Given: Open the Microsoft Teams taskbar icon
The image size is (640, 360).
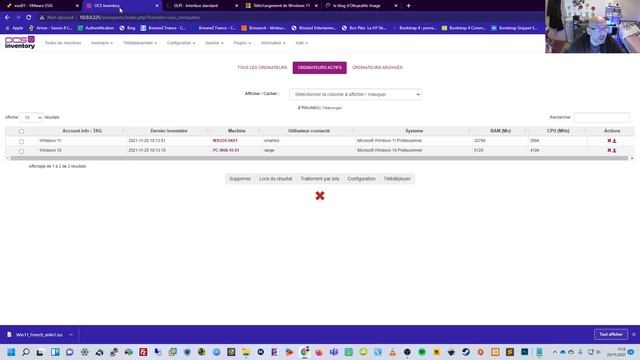Looking at the screenshot, I should pos(334,352).
